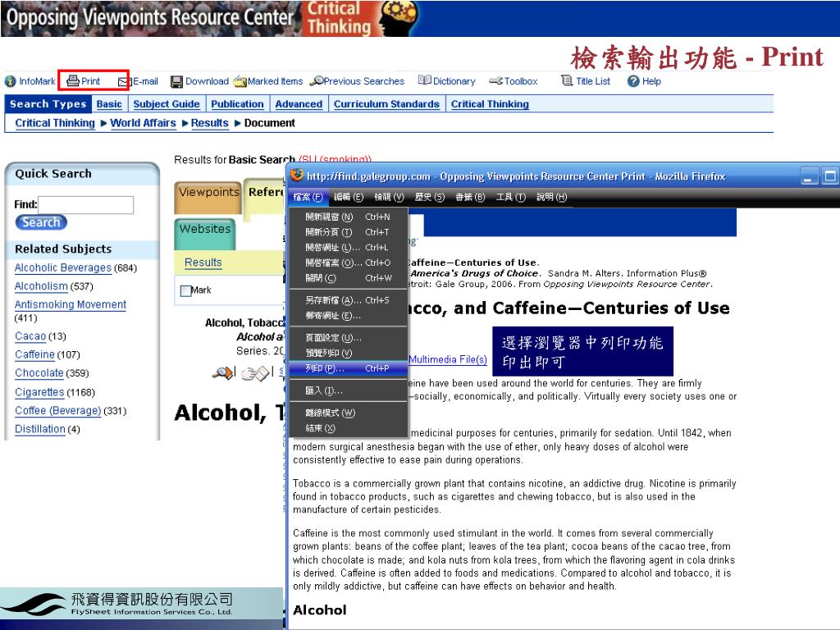
Task: Click the E-mail envelope icon
Action: pos(125,81)
